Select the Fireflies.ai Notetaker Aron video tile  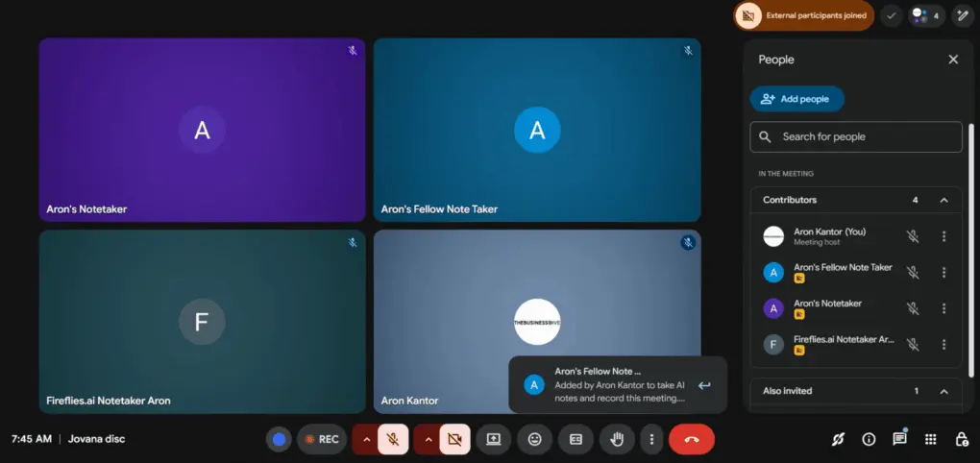point(202,322)
